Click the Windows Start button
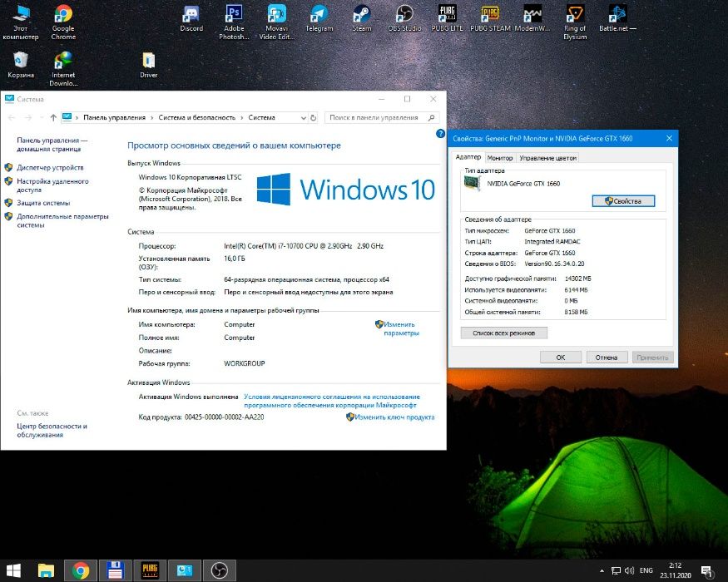Image resolution: width=728 pixels, height=582 pixels. tap(13, 570)
